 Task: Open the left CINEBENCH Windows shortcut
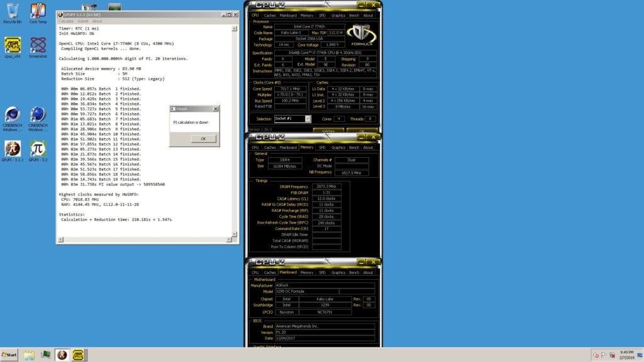click(x=13, y=119)
